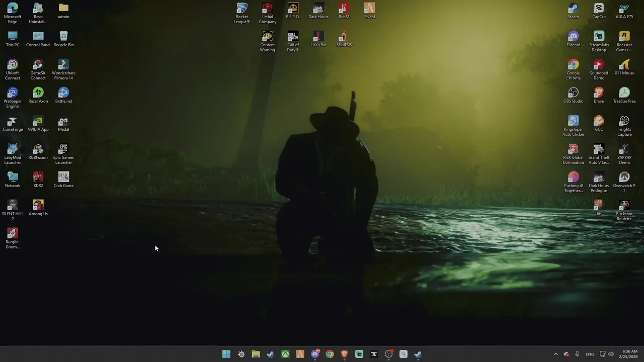The image size is (644, 362).
Task: Select the Epic Games Launcher icon
Action: tap(63, 154)
